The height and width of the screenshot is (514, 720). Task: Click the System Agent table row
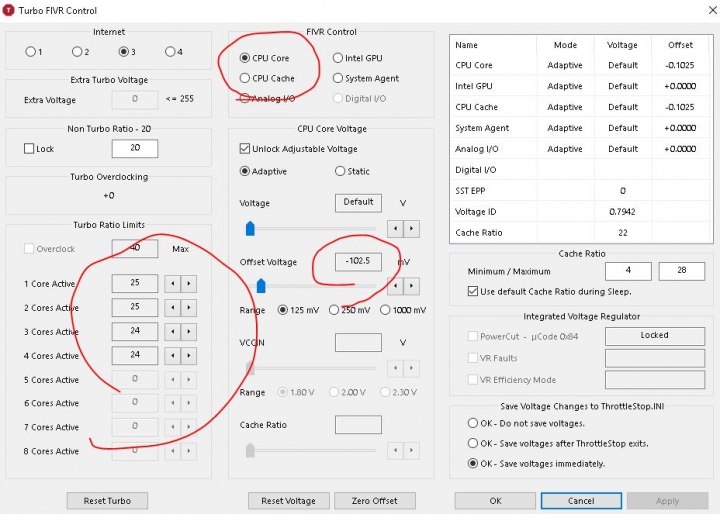[581, 128]
